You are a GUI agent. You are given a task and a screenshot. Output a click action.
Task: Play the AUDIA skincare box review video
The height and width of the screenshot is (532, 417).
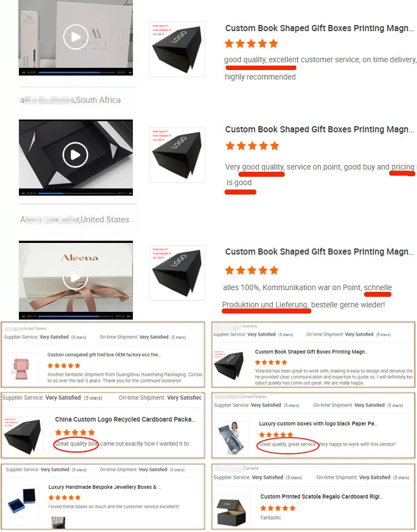(76, 37)
